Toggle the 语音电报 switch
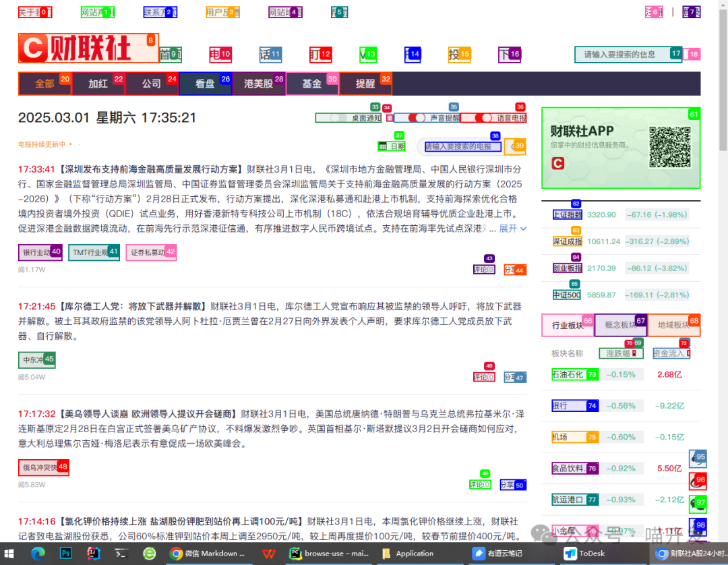Screen dimensions: 728x565 483,118
